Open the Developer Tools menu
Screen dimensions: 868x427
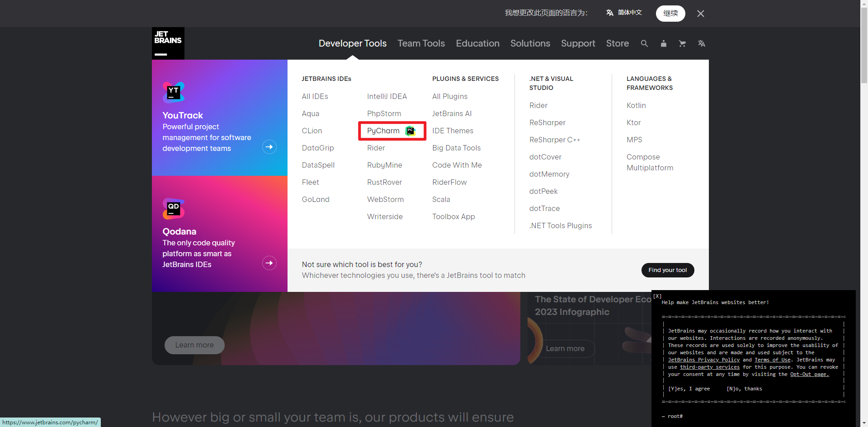coord(353,43)
